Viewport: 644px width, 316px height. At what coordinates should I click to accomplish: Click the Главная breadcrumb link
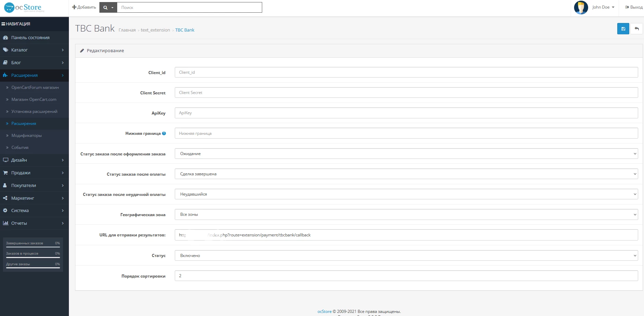127,30
